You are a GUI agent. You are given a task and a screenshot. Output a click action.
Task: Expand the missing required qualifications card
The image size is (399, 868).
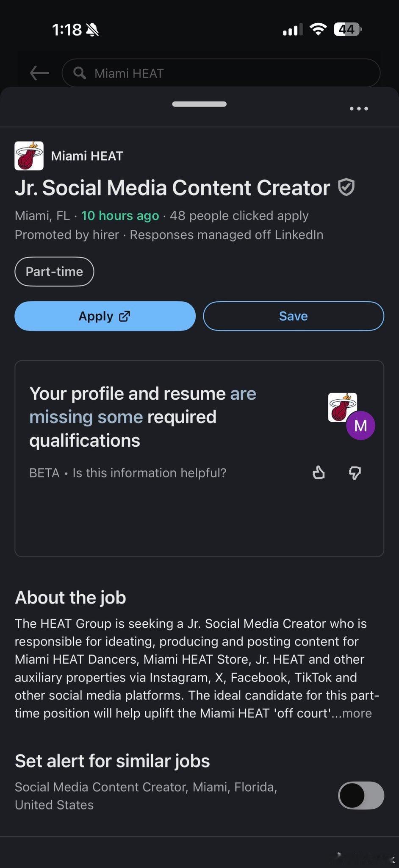199,459
